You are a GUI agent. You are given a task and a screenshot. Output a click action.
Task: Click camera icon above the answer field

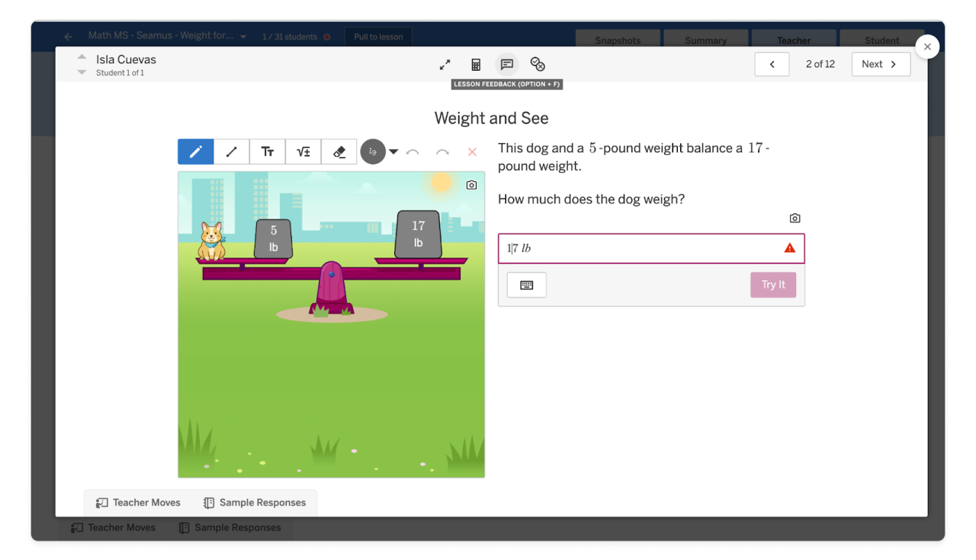point(795,219)
